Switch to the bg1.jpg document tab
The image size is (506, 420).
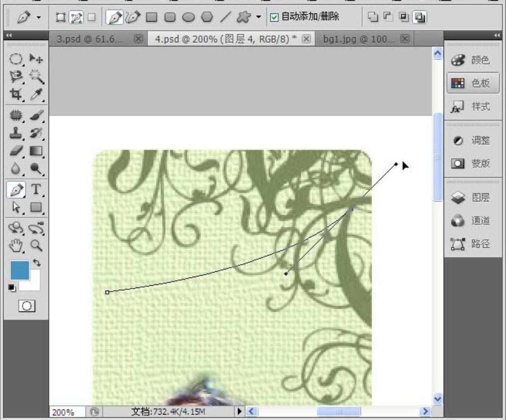tap(358, 39)
